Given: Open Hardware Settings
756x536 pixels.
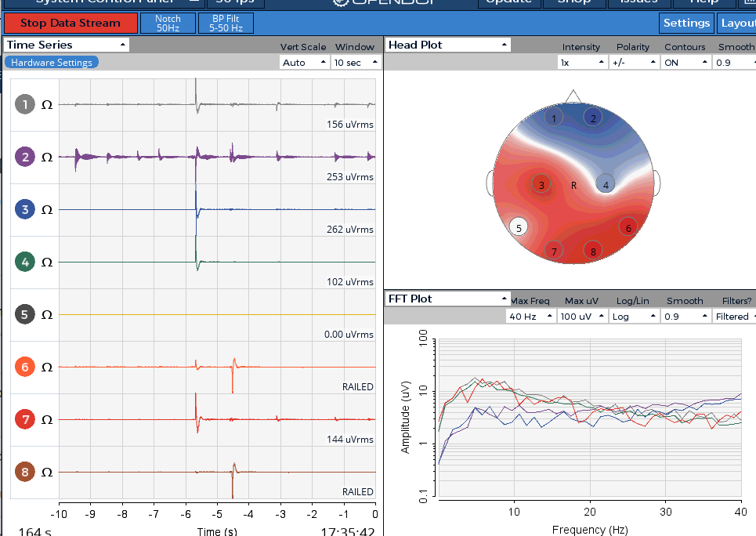Looking at the screenshot, I should pyautogui.click(x=52, y=62).
